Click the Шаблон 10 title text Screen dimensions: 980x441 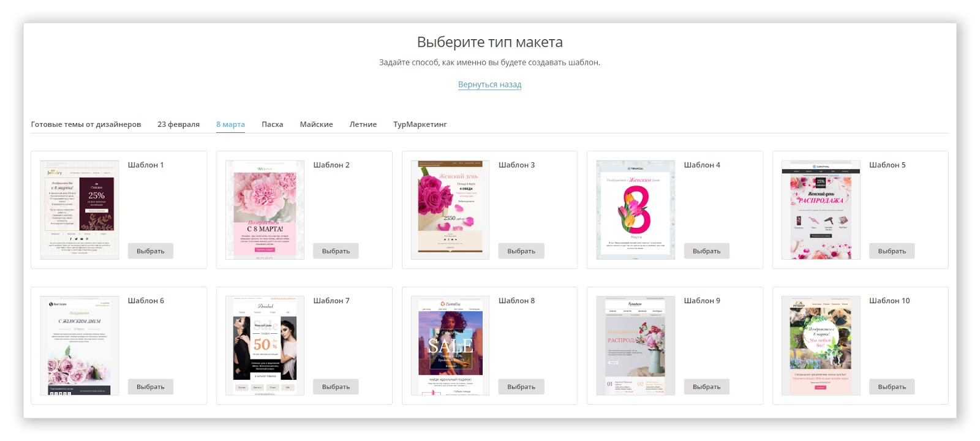tap(889, 301)
